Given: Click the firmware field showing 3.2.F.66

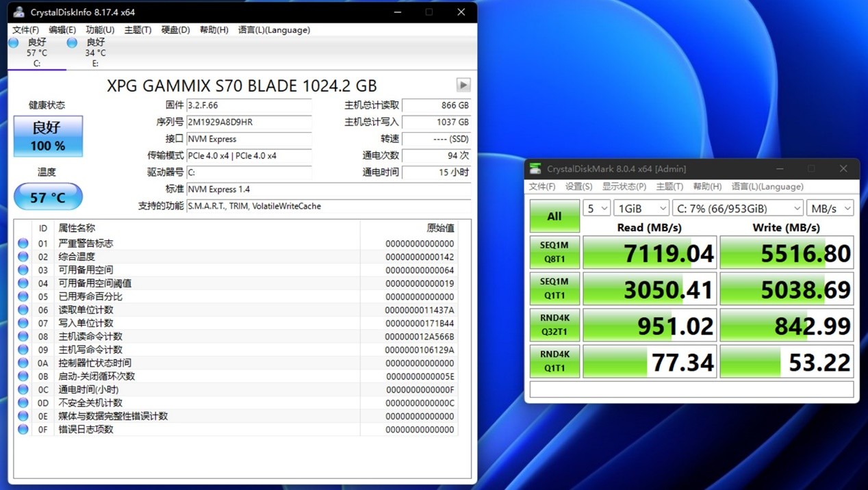Looking at the screenshot, I should [249, 105].
